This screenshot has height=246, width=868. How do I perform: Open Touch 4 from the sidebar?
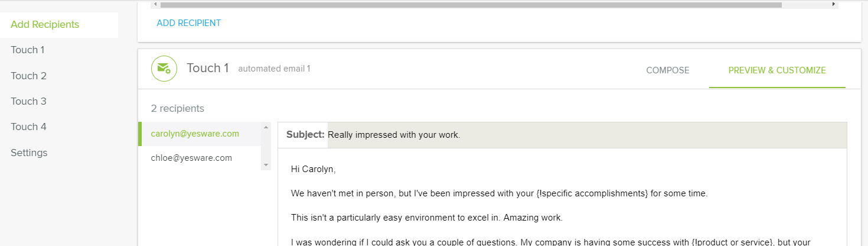[x=28, y=127]
